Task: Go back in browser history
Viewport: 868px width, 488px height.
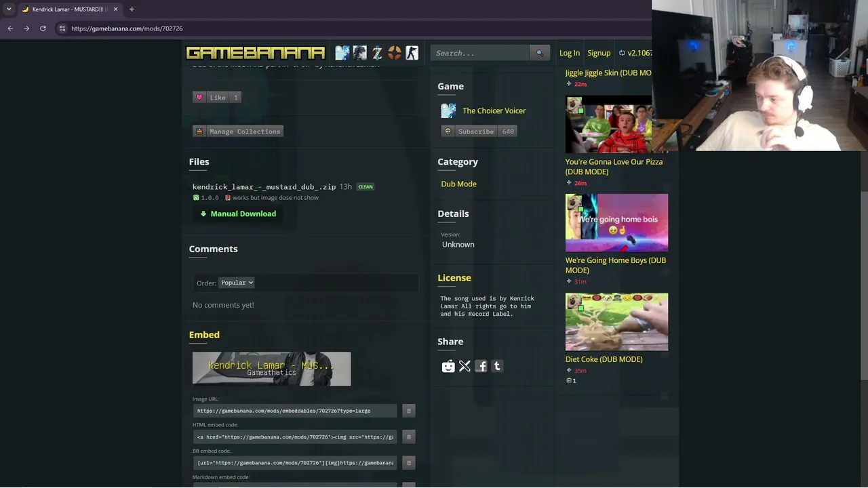Action: (x=10, y=28)
